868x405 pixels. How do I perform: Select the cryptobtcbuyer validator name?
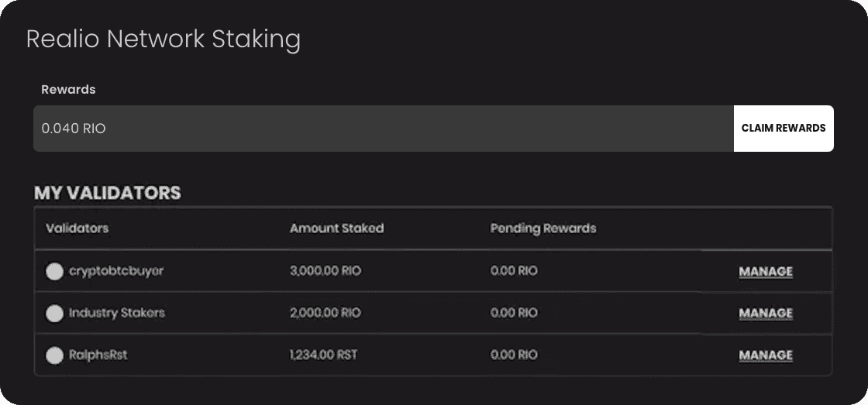coord(116,271)
